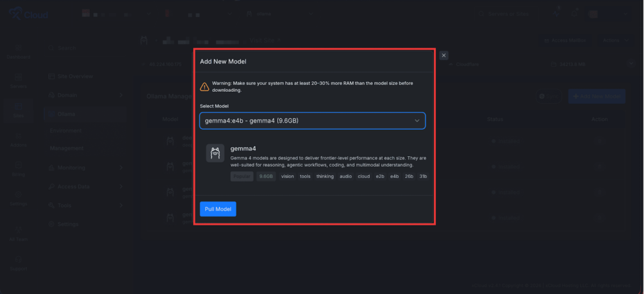Click the Support icon in left rail

(x=18, y=264)
